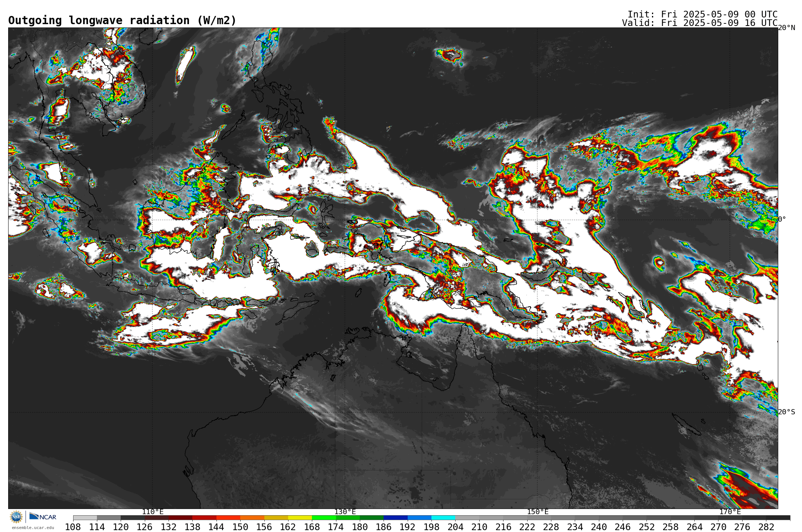Click the 204 colorbar tick value
802x532 pixels.
pyautogui.click(x=456, y=527)
